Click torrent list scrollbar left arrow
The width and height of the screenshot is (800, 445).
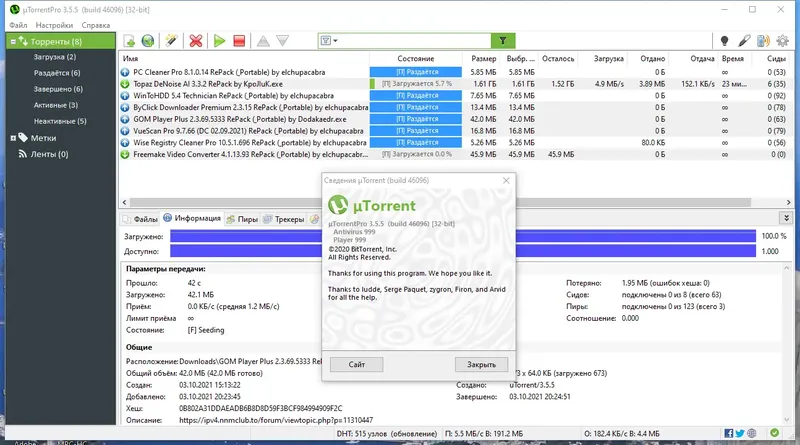pyautogui.click(x=124, y=203)
